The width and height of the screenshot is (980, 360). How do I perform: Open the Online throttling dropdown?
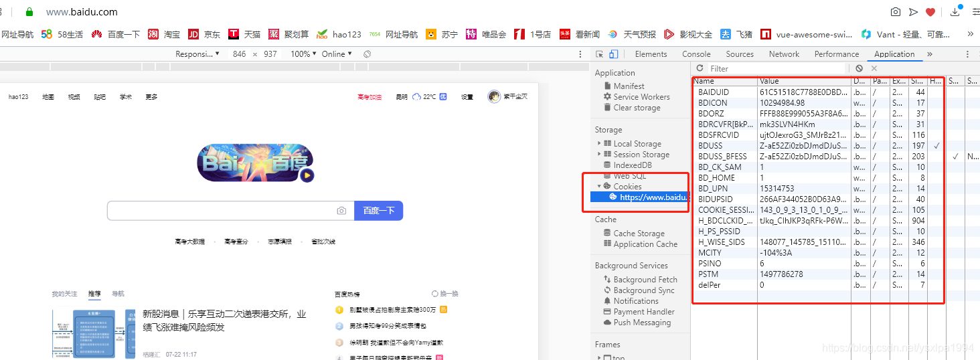tap(337, 54)
